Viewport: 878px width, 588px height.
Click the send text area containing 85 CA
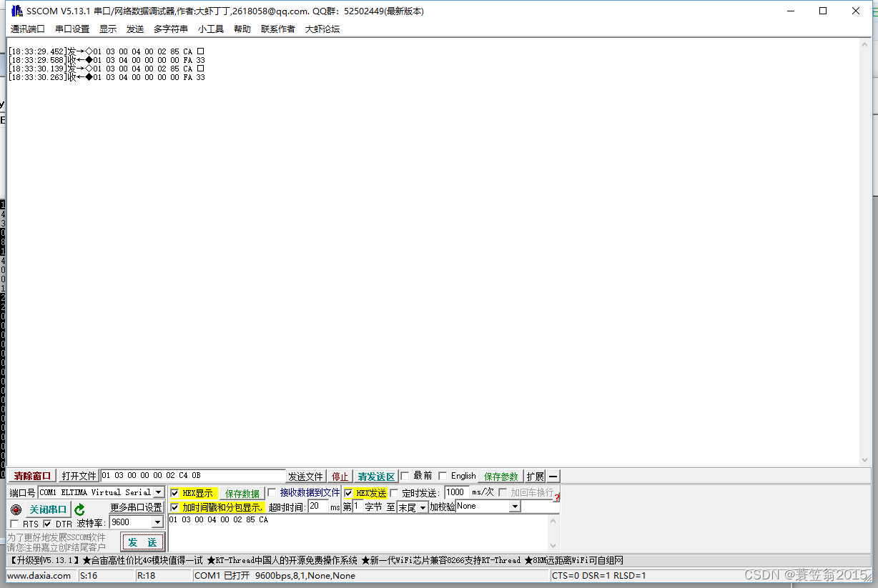(x=358, y=533)
